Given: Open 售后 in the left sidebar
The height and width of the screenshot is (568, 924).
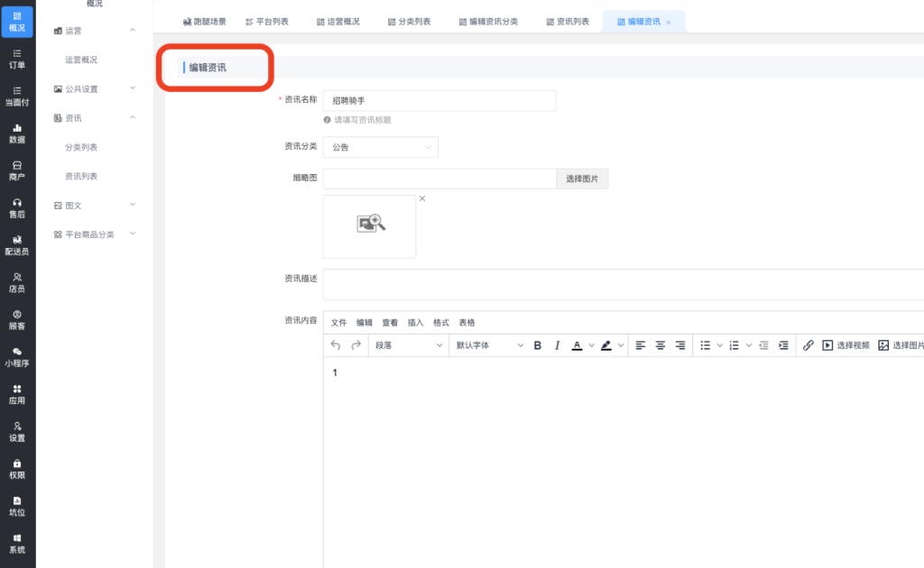Looking at the screenshot, I should (17, 207).
